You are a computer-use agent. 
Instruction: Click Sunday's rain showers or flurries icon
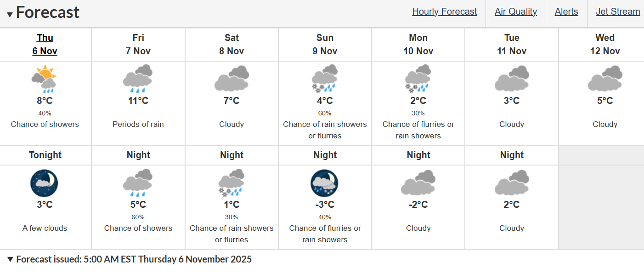click(325, 79)
